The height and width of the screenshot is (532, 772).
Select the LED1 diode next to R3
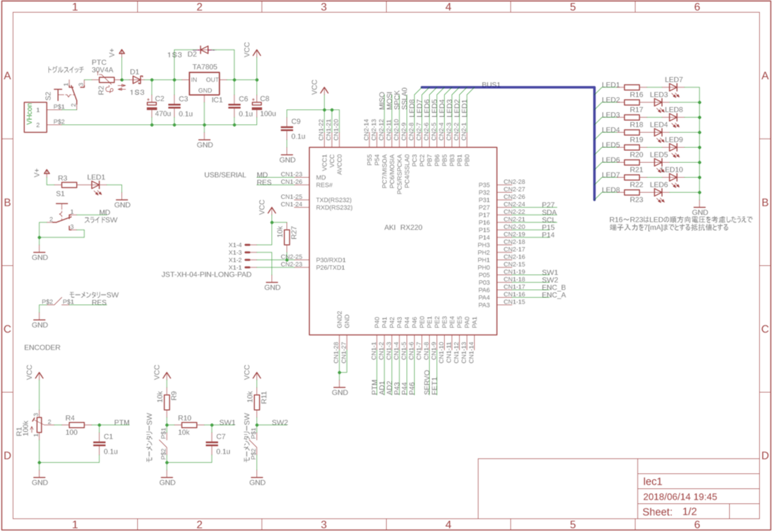[97, 185]
